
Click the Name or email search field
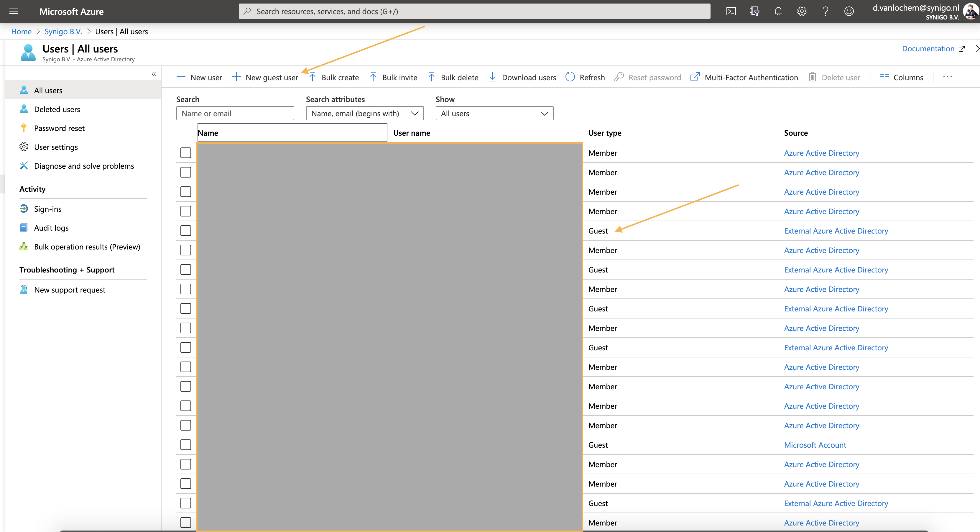235,114
